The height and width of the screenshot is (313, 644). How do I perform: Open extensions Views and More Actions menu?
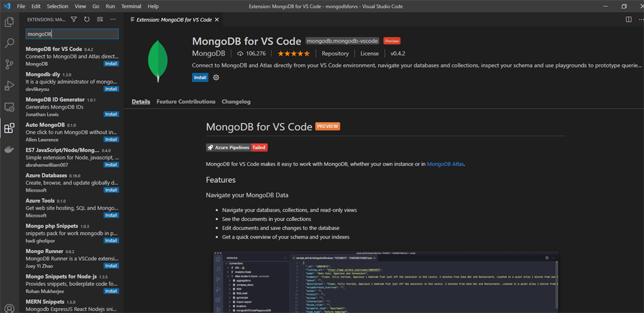tap(113, 19)
